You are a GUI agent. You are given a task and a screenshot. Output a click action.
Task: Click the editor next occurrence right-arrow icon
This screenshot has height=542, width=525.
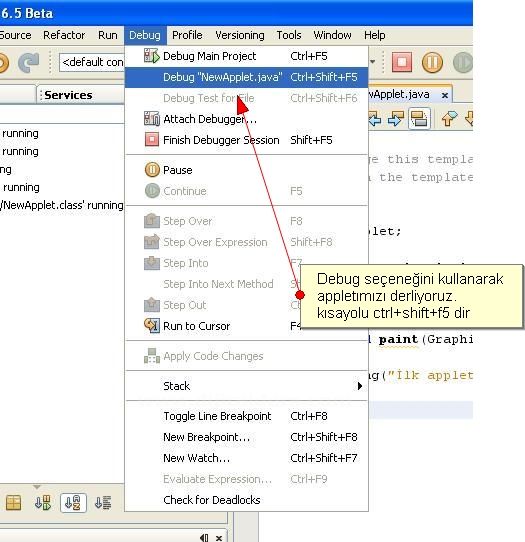pyautogui.click(x=396, y=119)
